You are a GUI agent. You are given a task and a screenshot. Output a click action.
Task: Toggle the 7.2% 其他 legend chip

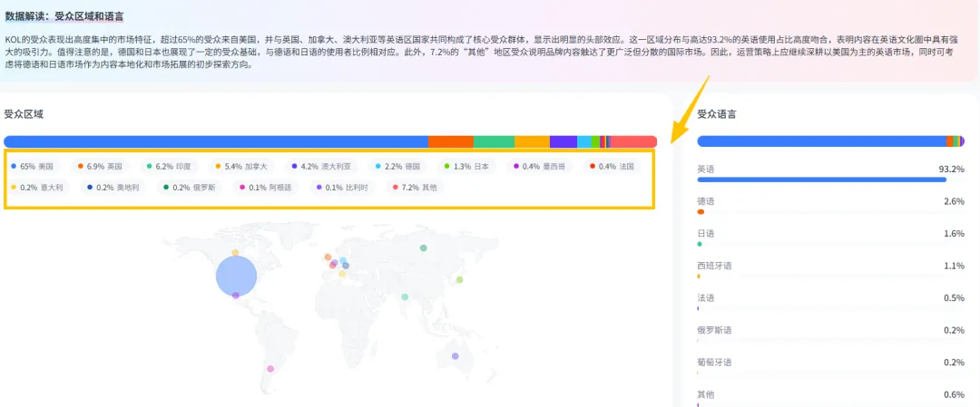418,188
